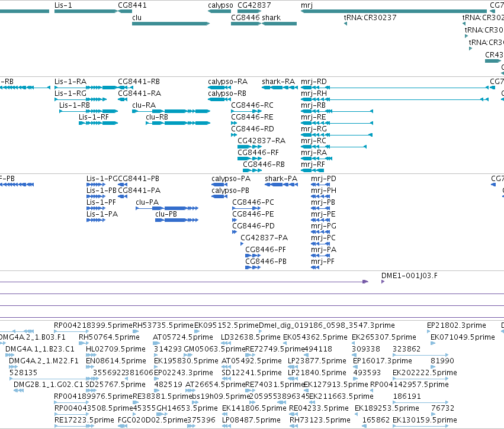Select the mrj-RF transcript label
The width and height of the screenshot is (504, 429).
[313, 164]
